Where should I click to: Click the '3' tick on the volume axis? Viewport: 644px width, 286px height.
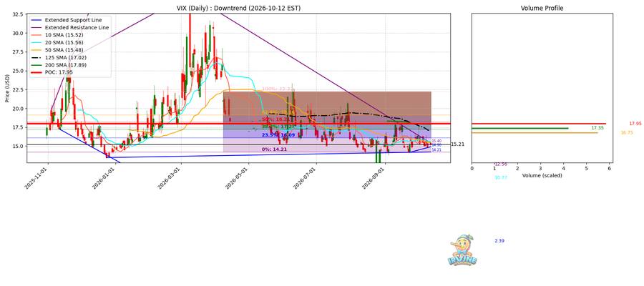540,168
